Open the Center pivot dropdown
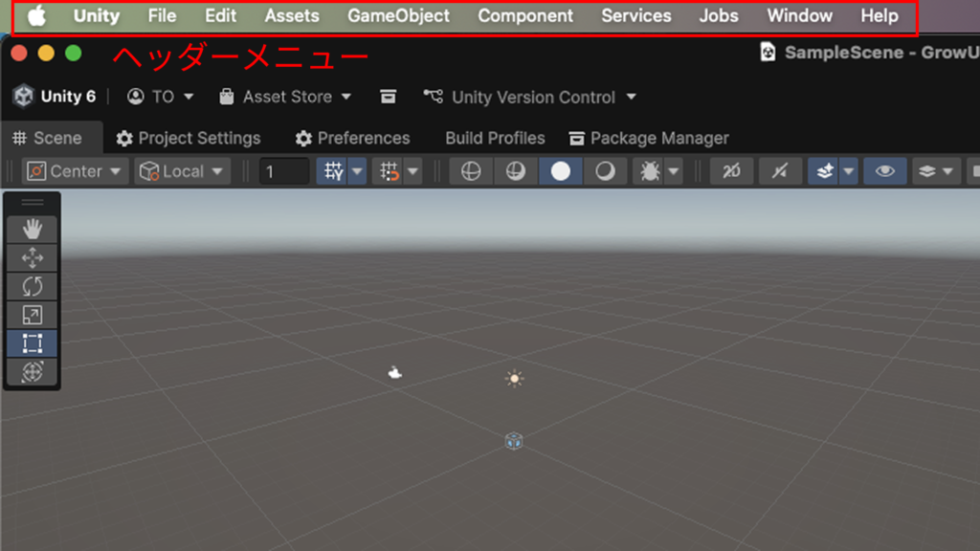 [76, 171]
